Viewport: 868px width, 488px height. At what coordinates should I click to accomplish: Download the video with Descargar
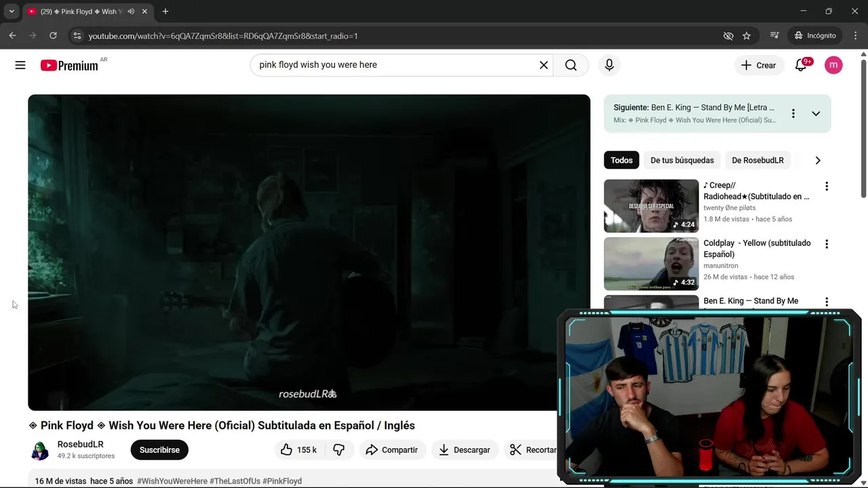pos(465,450)
